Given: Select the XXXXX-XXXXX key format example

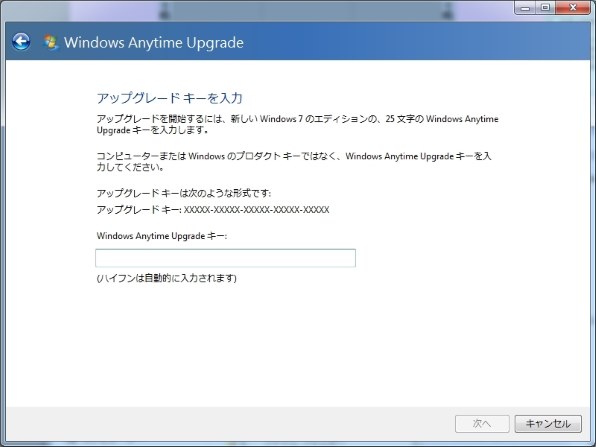Looking at the screenshot, I should click(x=257, y=210).
